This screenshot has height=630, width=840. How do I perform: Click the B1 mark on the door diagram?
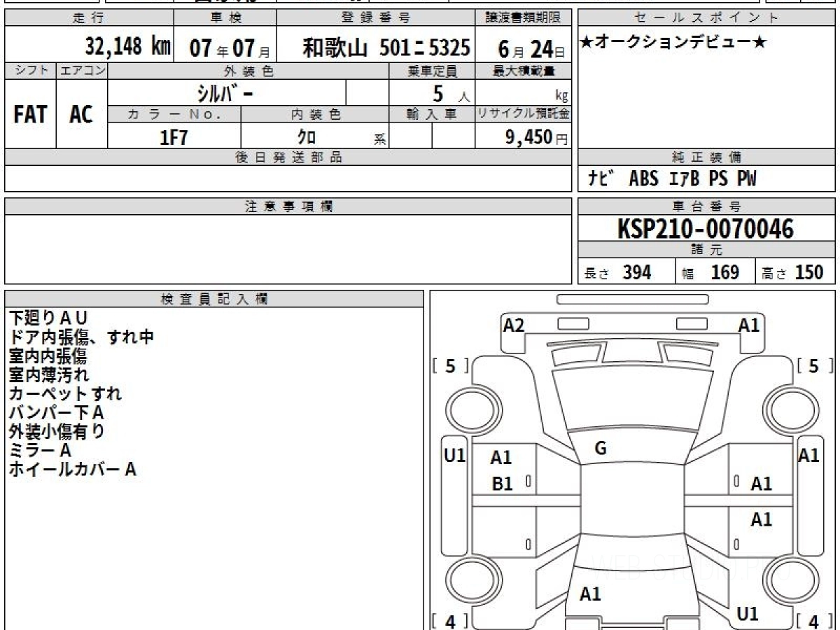[x=502, y=484]
